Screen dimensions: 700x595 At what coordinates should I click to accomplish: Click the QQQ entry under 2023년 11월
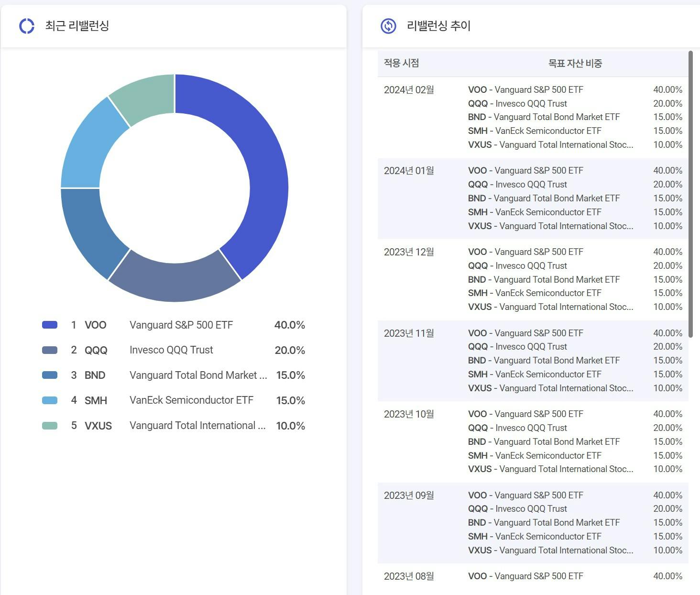click(517, 347)
